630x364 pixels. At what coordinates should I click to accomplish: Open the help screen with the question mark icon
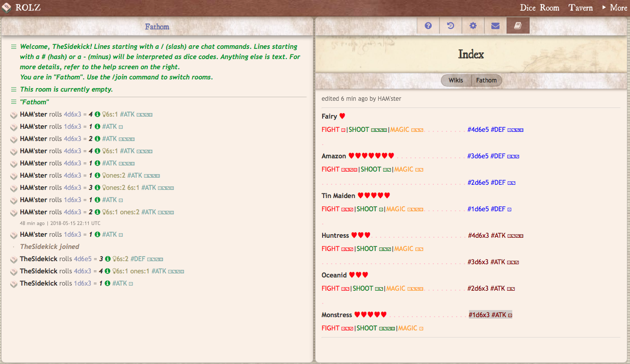[428, 25]
